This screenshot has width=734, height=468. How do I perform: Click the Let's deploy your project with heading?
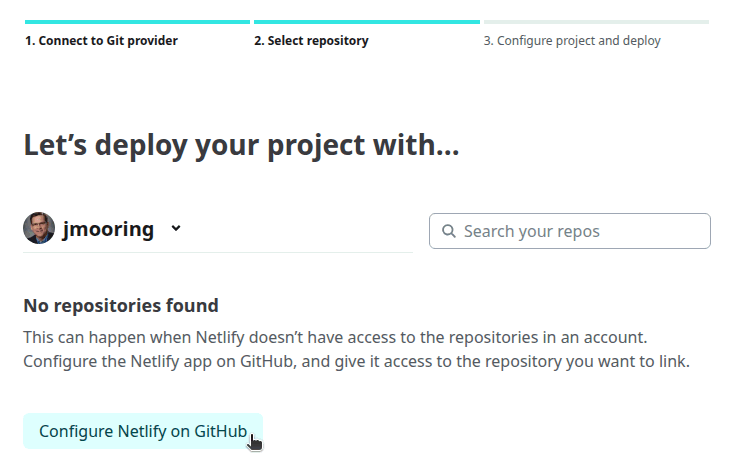(x=241, y=145)
